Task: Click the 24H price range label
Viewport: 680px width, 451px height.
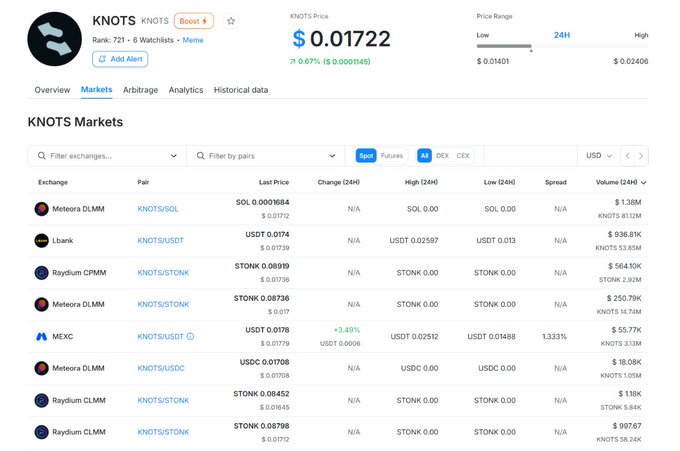Action: [x=562, y=35]
